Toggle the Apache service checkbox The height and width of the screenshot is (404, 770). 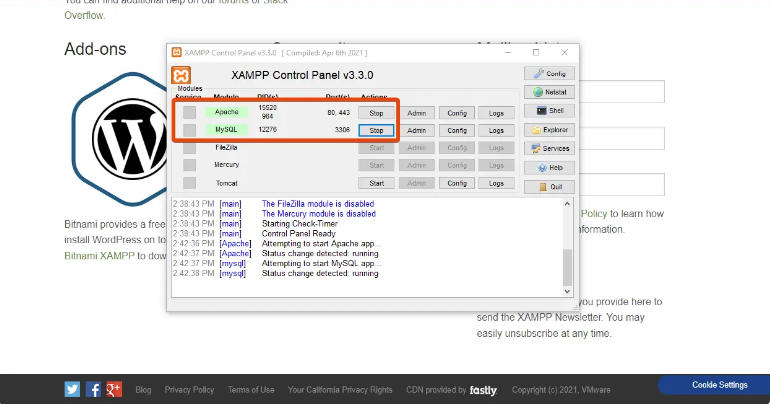(189, 112)
